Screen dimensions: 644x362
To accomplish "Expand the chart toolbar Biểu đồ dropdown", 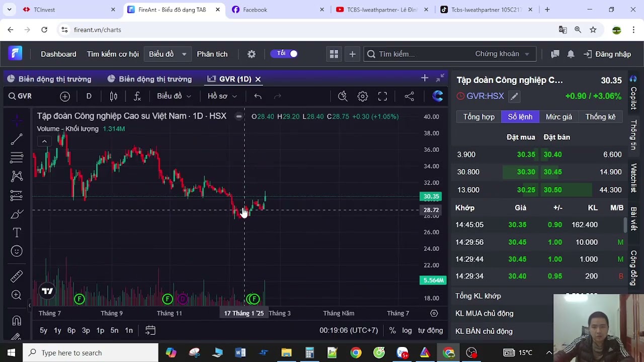I will click(174, 96).
